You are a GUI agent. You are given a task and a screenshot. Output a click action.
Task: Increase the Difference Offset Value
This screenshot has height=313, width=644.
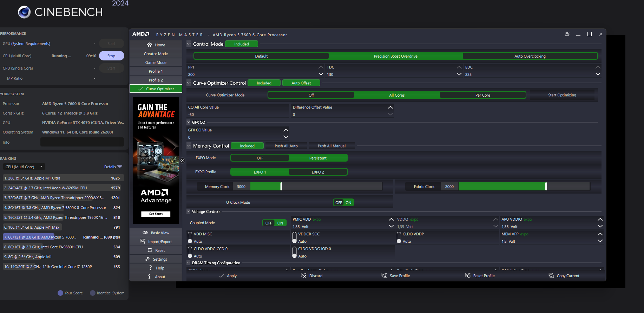pyautogui.click(x=390, y=107)
